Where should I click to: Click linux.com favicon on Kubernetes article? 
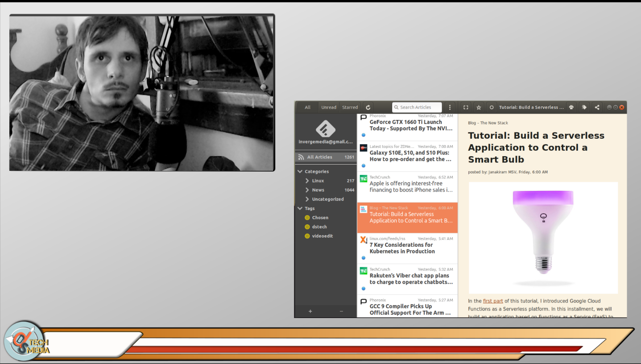(364, 240)
